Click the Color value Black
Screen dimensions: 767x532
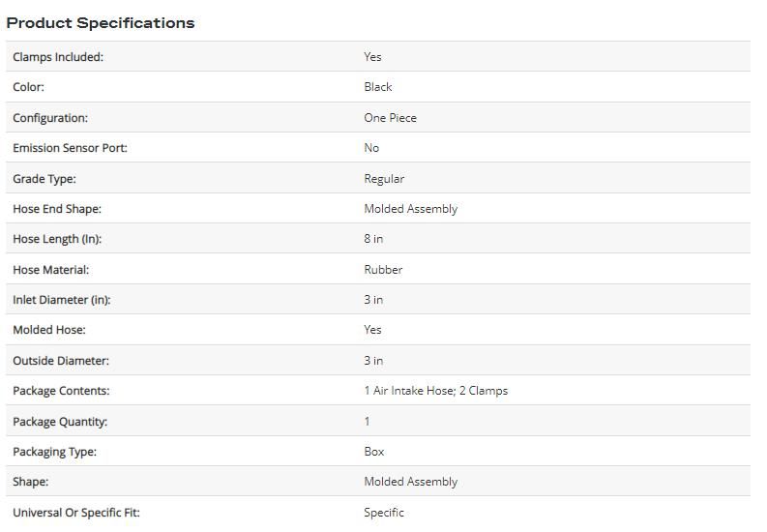click(377, 87)
